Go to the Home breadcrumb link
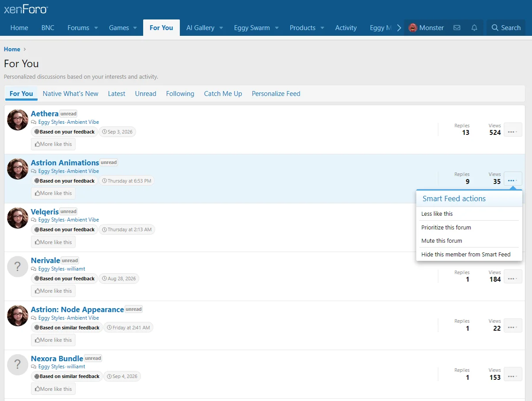The image size is (532, 401). coord(12,49)
